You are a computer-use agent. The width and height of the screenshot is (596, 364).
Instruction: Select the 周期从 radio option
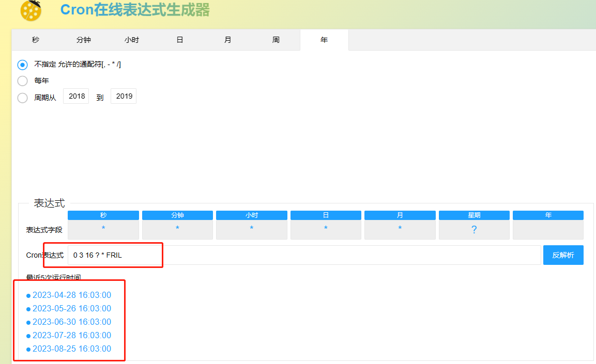pyautogui.click(x=22, y=98)
